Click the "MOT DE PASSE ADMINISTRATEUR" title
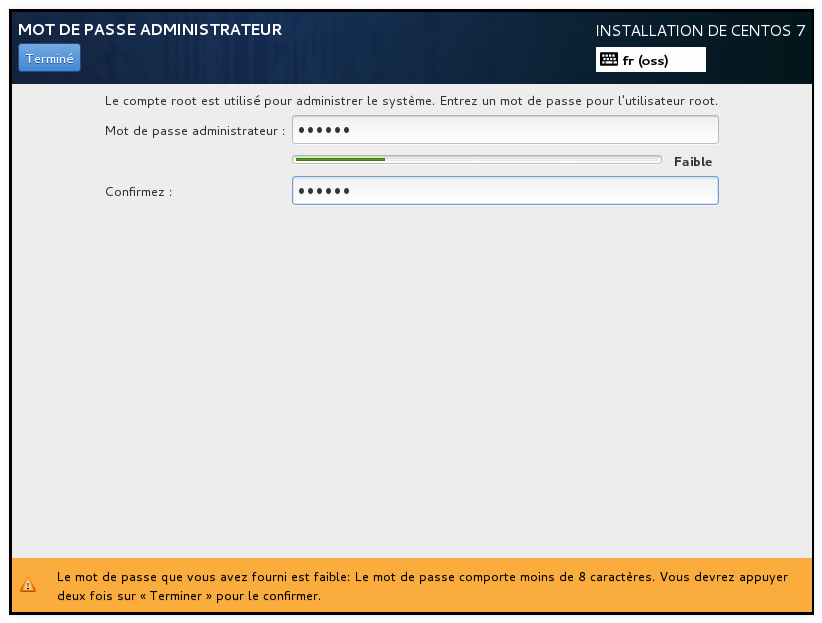 150,29
